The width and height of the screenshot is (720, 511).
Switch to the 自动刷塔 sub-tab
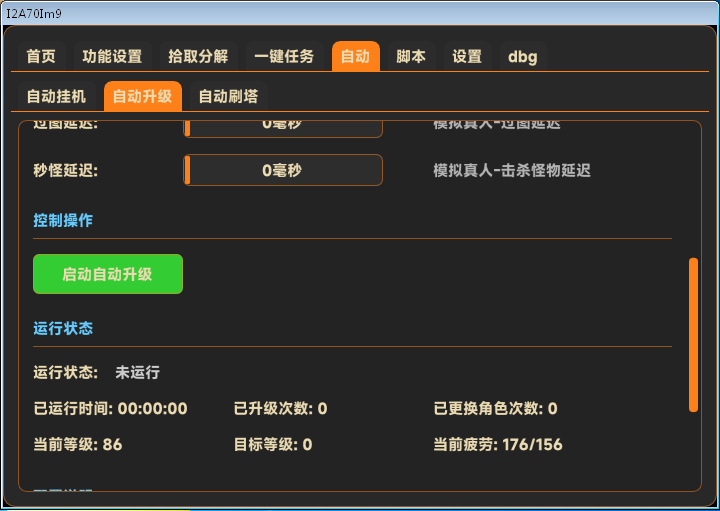pos(228,97)
